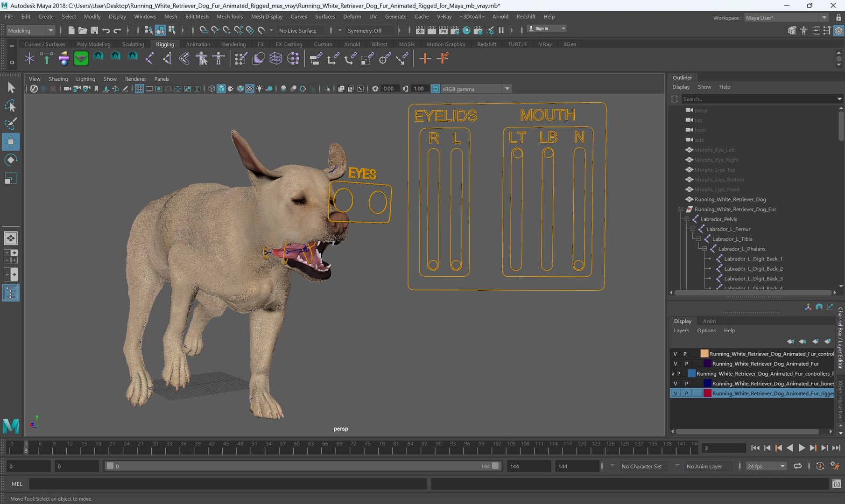Toggle visibility V of Fur_control layer

pos(675,354)
